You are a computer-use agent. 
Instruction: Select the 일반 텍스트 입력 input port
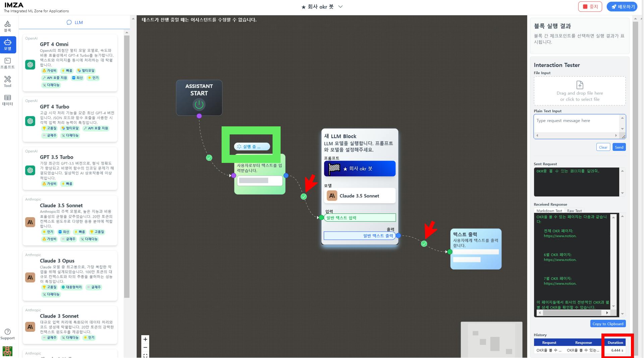click(360, 218)
